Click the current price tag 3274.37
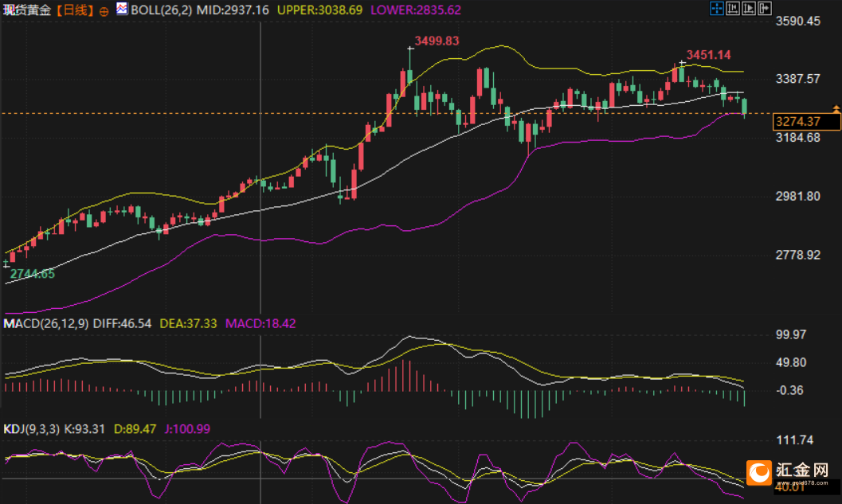The height and width of the screenshot is (504, 842). [x=805, y=122]
